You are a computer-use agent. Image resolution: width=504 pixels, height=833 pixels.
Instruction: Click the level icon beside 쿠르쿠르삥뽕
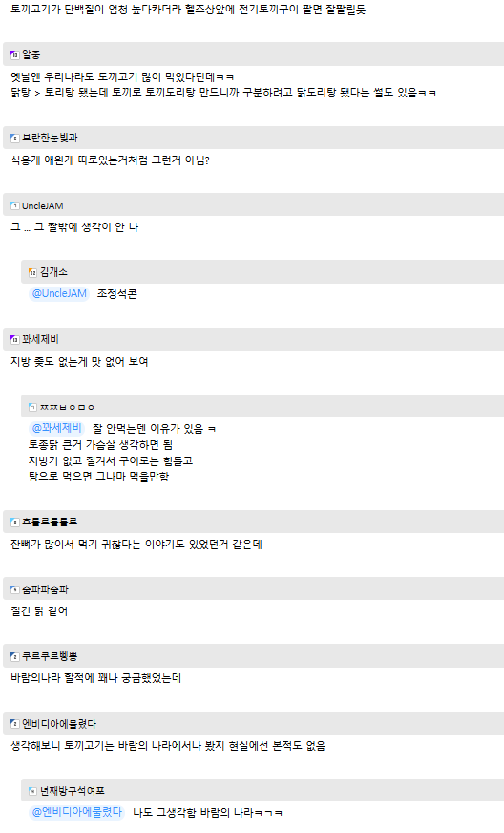(x=15, y=657)
